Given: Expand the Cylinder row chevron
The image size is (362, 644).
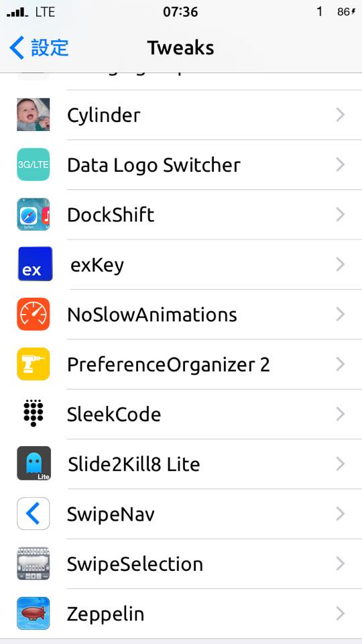Looking at the screenshot, I should [340, 115].
